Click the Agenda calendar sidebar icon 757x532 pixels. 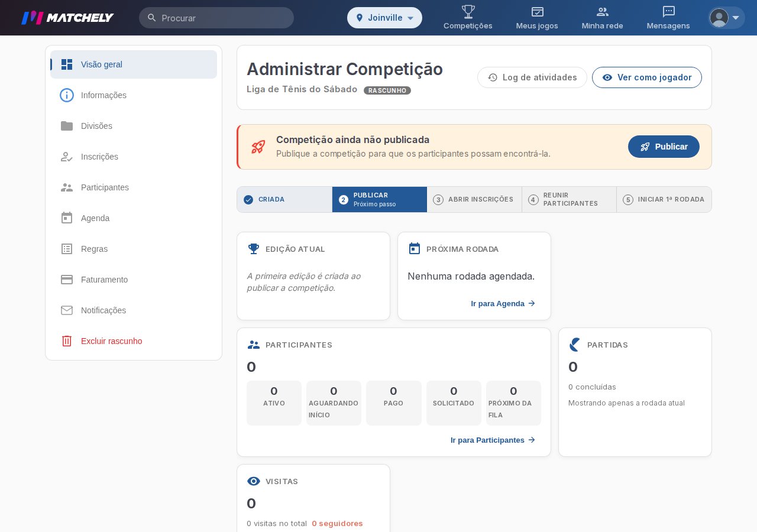coord(67,218)
